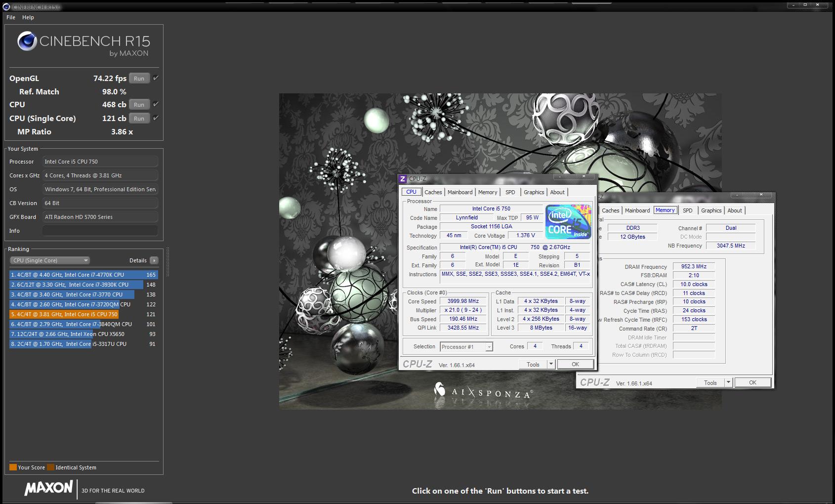Toggle the OpenGL test checkbox
835x504 pixels.
[x=156, y=78]
